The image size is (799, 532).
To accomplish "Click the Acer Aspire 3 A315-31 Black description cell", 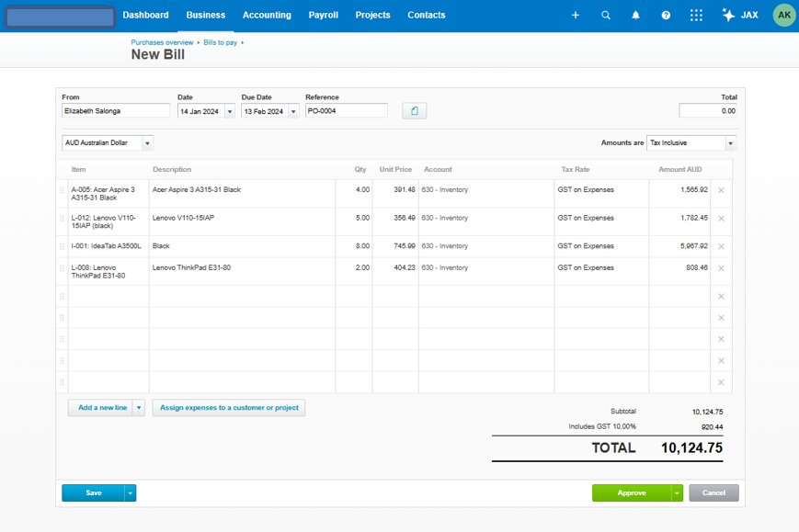I will tap(242, 194).
